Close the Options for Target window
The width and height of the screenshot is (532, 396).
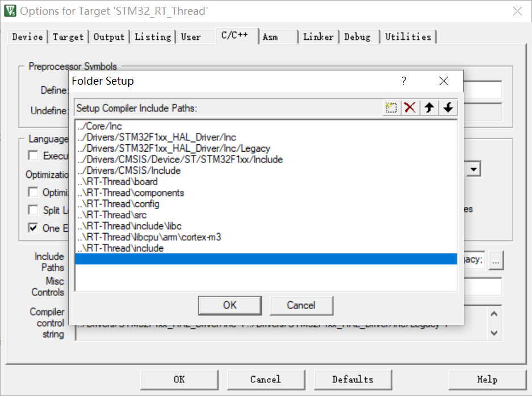(x=517, y=11)
